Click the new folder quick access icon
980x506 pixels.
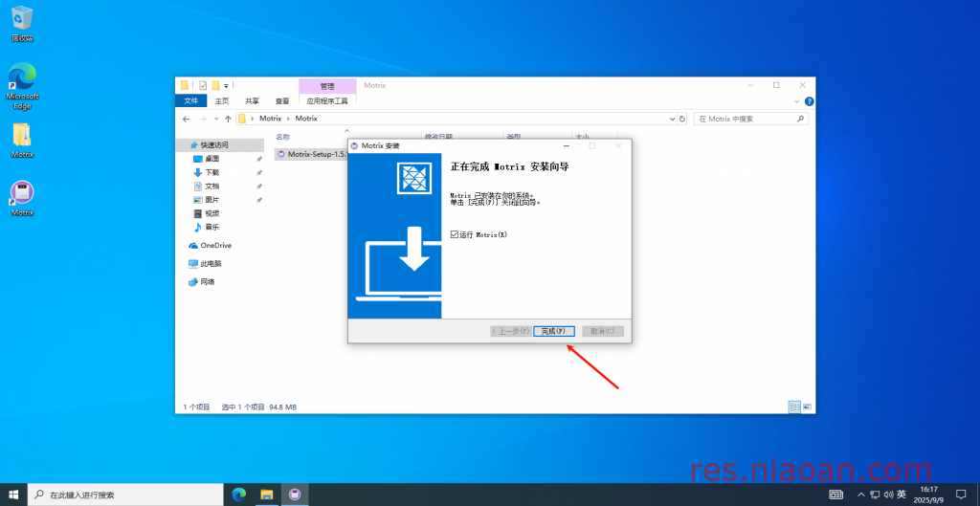tap(215, 85)
